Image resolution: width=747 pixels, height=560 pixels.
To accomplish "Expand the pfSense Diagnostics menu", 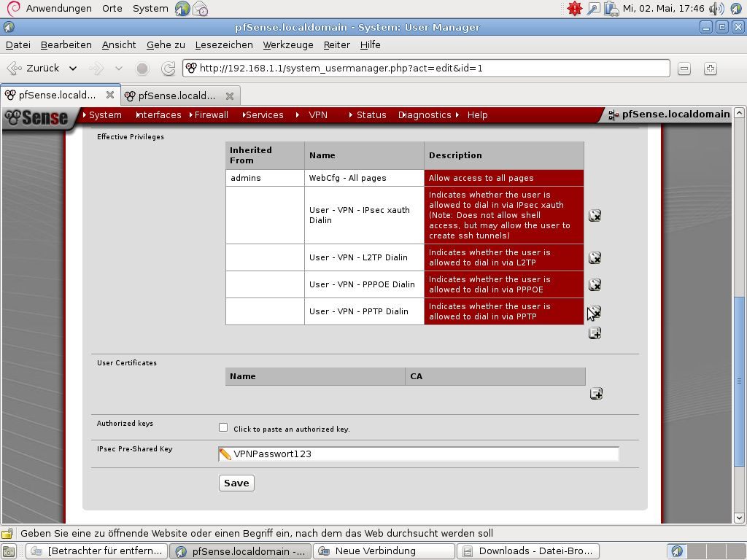I will (x=425, y=114).
